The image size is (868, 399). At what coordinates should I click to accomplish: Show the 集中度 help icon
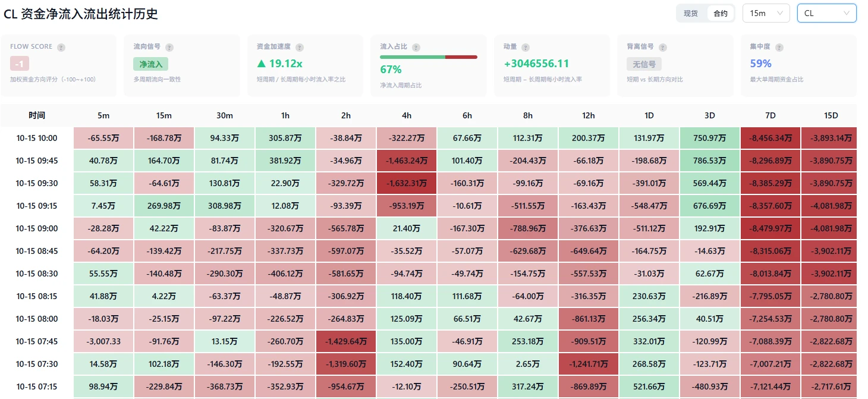pyautogui.click(x=779, y=47)
